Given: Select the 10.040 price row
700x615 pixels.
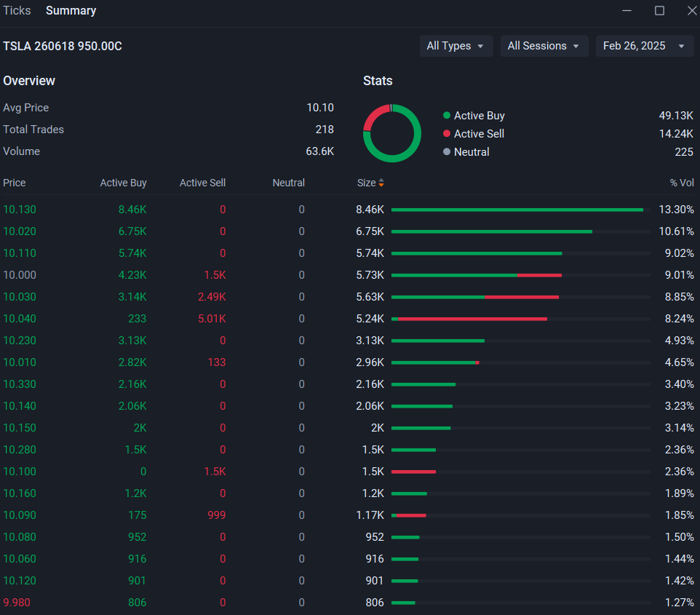Looking at the screenshot, I should 349,319.
